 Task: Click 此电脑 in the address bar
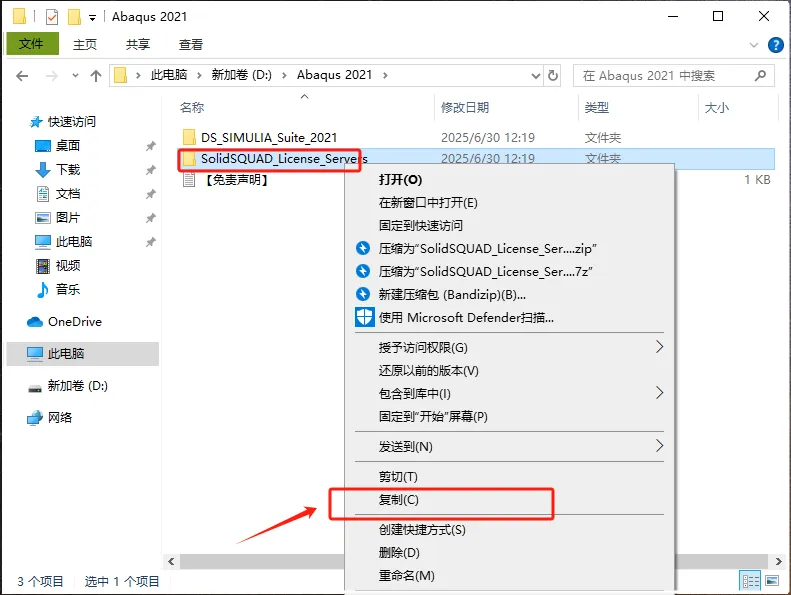[x=169, y=75]
